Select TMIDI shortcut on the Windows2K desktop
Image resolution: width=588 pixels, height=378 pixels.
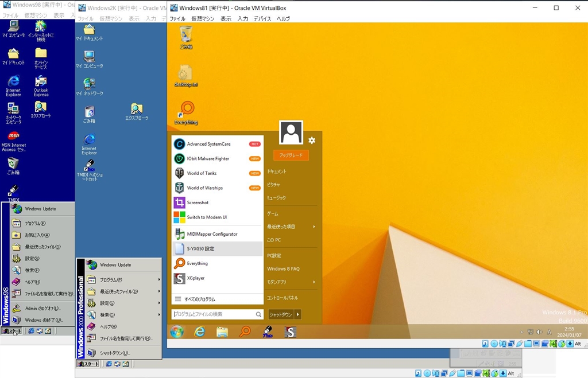89,170
